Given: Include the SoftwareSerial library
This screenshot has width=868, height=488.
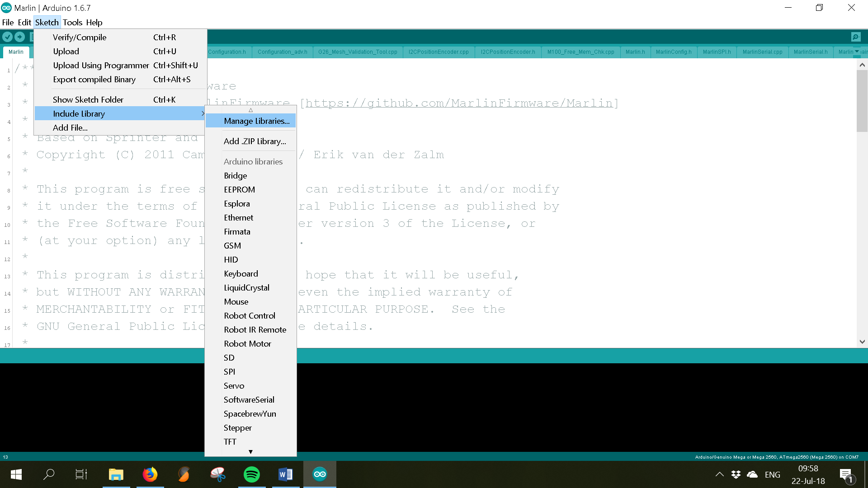Looking at the screenshot, I should pyautogui.click(x=251, y=400).
